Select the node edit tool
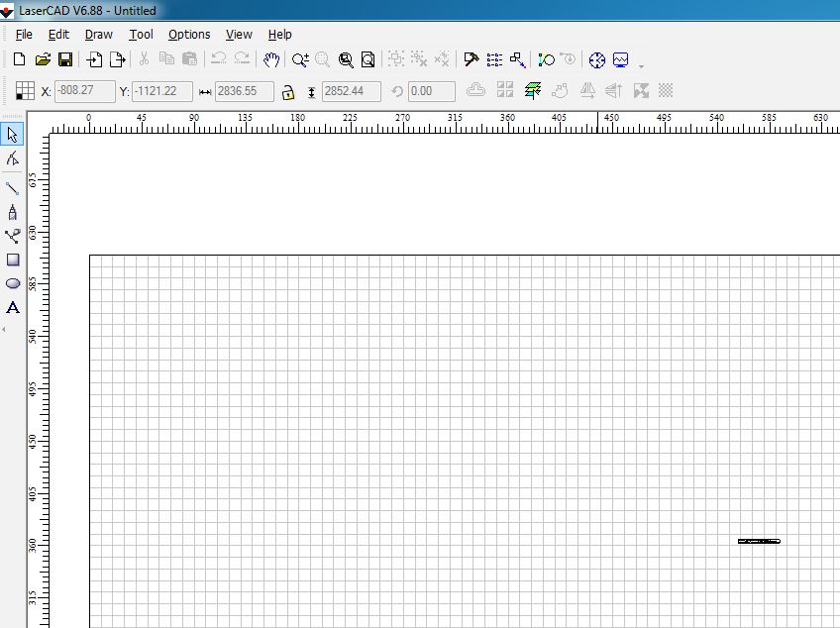The width and height of the screenshot is (840, 628). (x=13, y=158)
